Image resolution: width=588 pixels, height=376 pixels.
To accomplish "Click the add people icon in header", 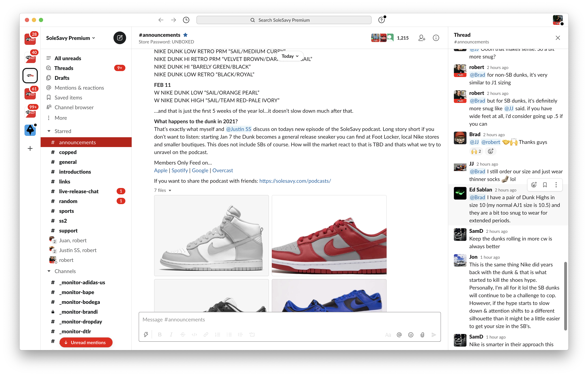I will [422, 38].
